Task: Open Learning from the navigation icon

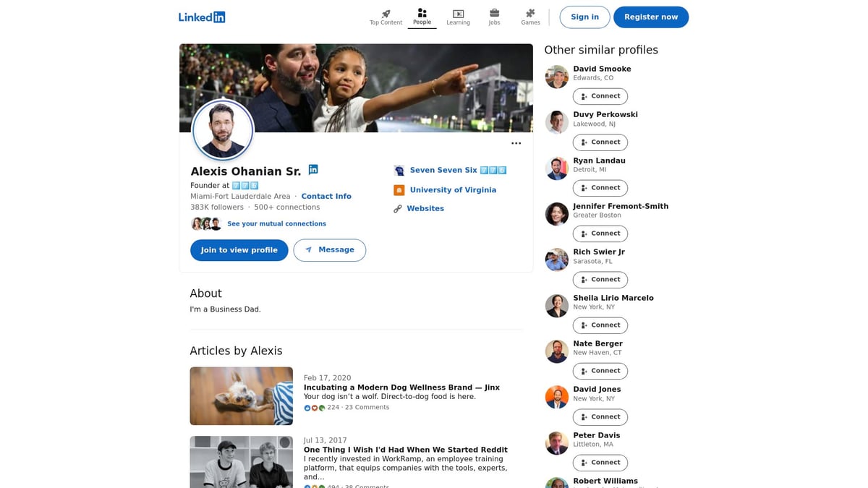Action: (458, 12)
